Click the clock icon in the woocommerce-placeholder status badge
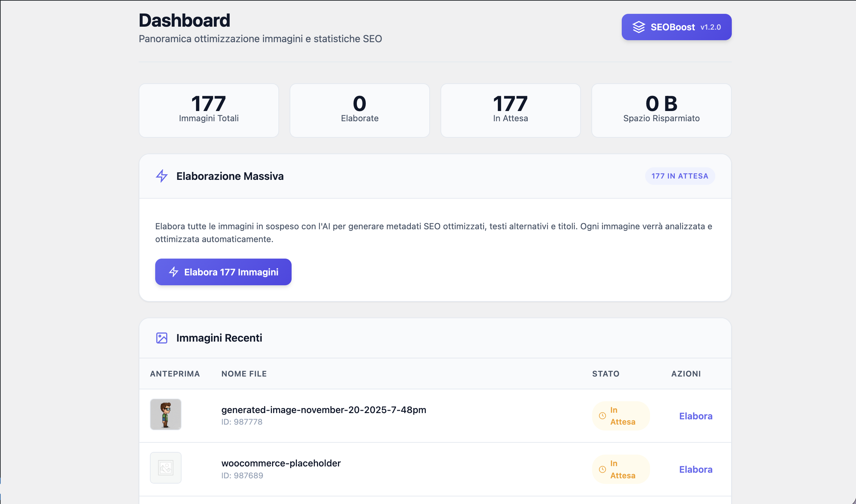 tap(602, 469)
